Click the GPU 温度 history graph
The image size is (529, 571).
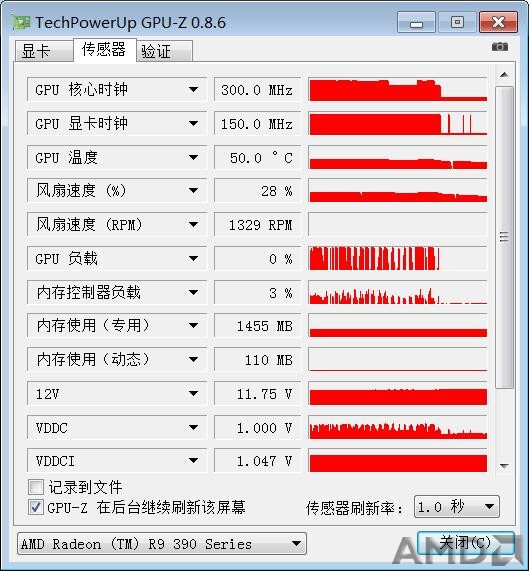tap(398, 157)
